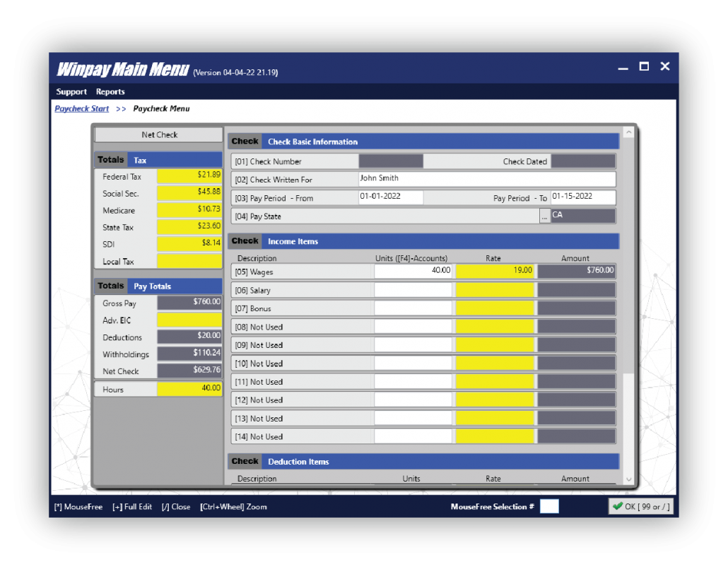Click the Totals Pay Totals panel header
Screen dimensions: 728x570
coord(158,286)
